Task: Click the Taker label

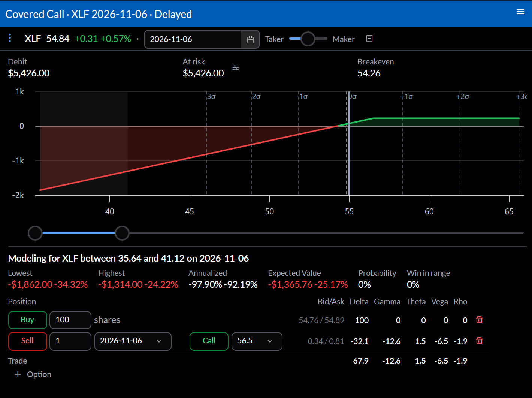Action: 274,39
